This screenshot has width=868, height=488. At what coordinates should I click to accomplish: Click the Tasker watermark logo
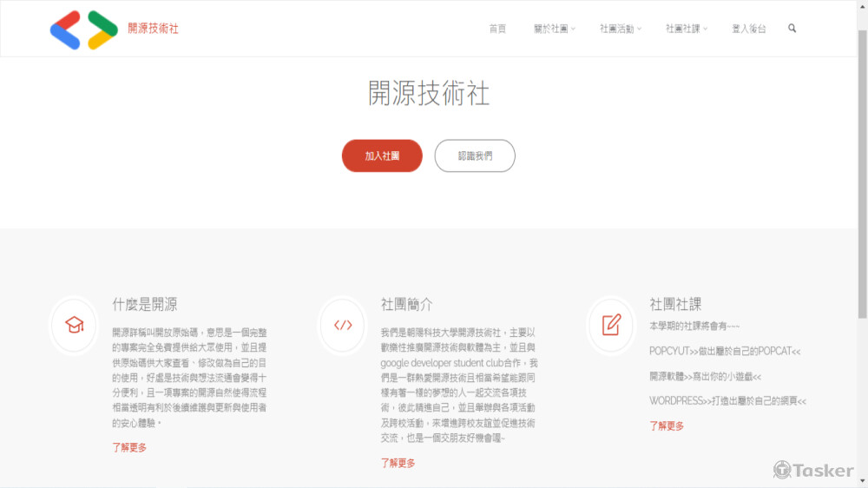(x=813, y=470)
